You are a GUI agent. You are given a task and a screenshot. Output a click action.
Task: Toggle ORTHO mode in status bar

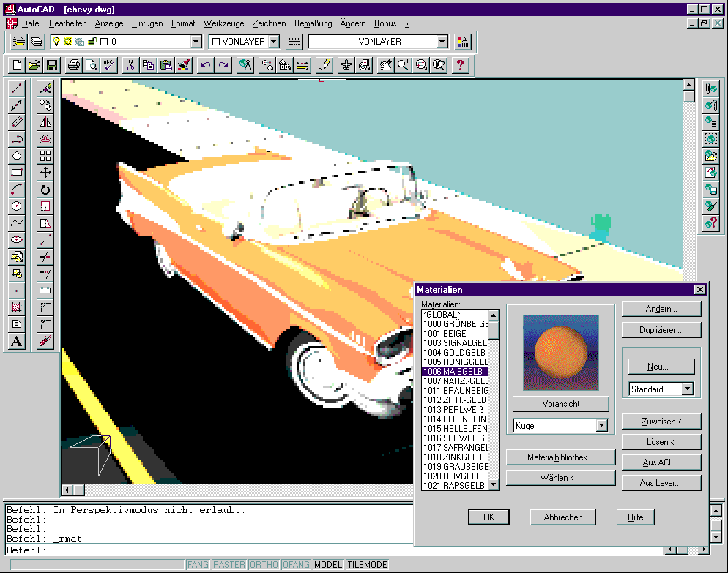(x=264, y=565)
